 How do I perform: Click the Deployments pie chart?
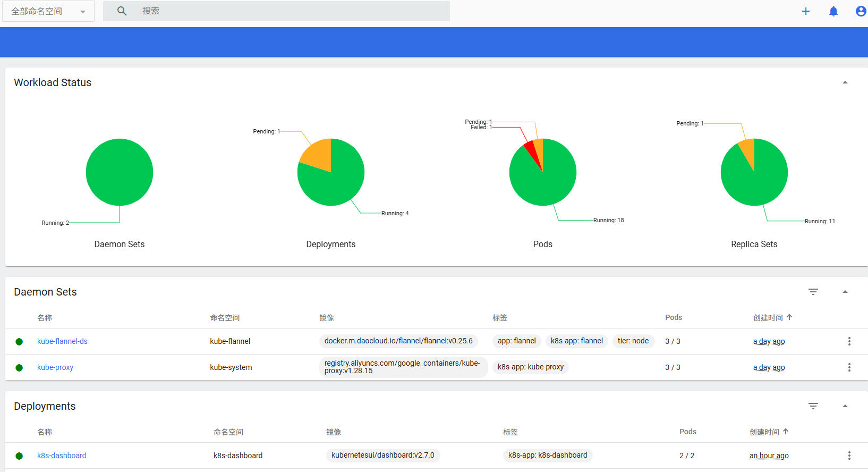pyautogui.click(x=331, y=172)
